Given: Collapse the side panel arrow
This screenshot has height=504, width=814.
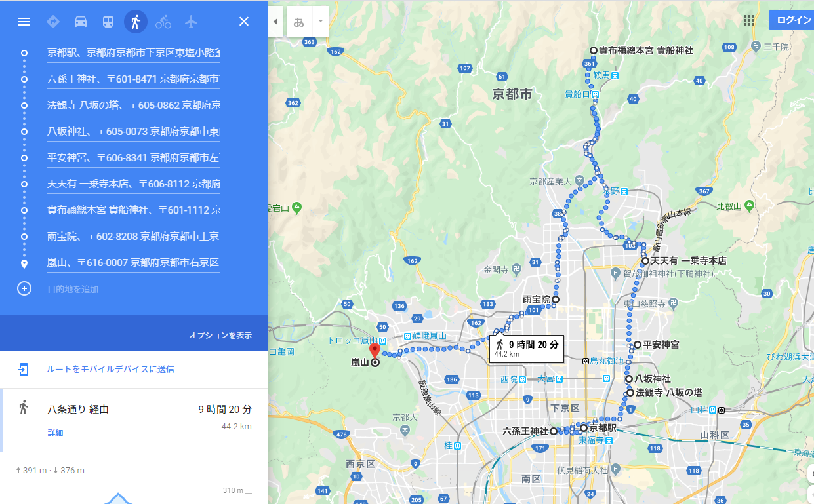Looking at the screenshot, I should tap(275, 22).
